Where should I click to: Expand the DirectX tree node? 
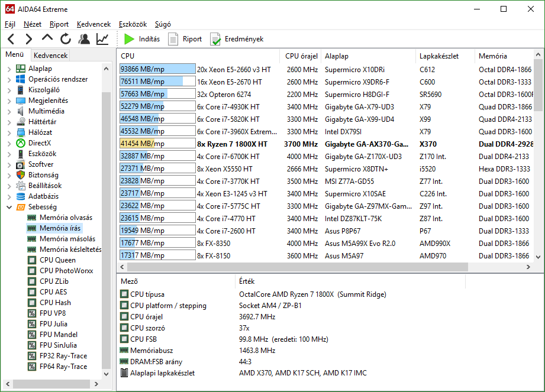[9, 143]
